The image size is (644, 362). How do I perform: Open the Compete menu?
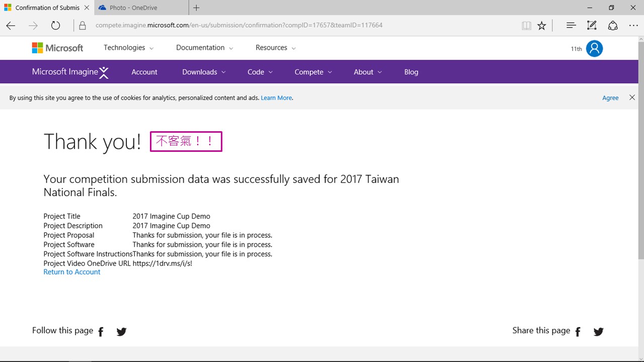pos(313,72)
